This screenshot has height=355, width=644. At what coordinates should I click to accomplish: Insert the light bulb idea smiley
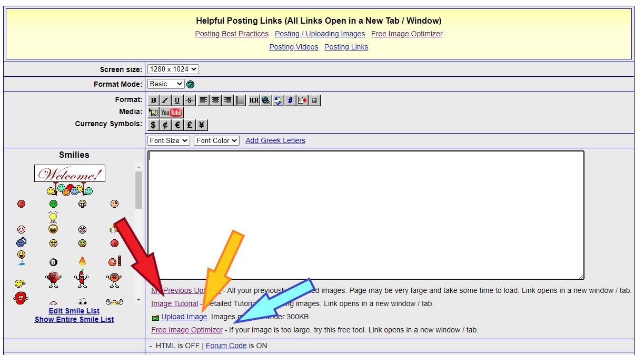pyautogui.click(x=53, y=217)
